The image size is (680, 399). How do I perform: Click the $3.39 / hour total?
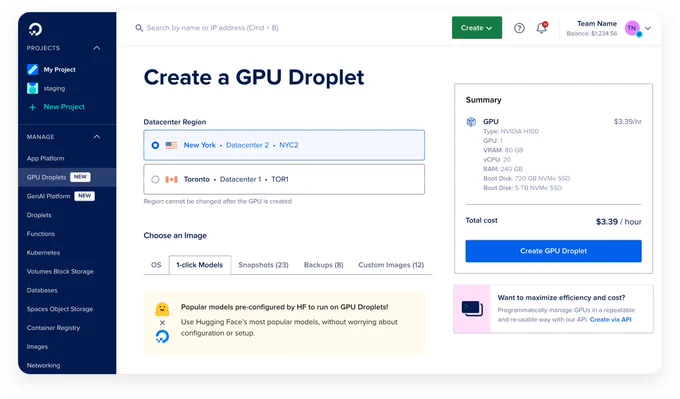pos(618,222)
